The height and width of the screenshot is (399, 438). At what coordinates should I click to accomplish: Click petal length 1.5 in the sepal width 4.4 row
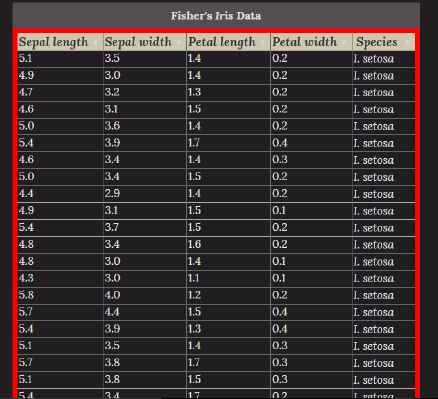click(228, 312)
